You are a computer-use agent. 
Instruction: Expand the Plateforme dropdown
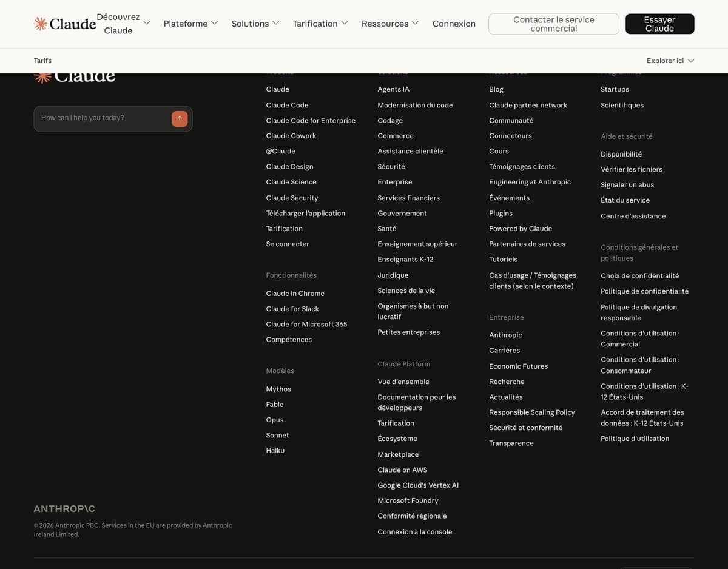tap(190, 24)
